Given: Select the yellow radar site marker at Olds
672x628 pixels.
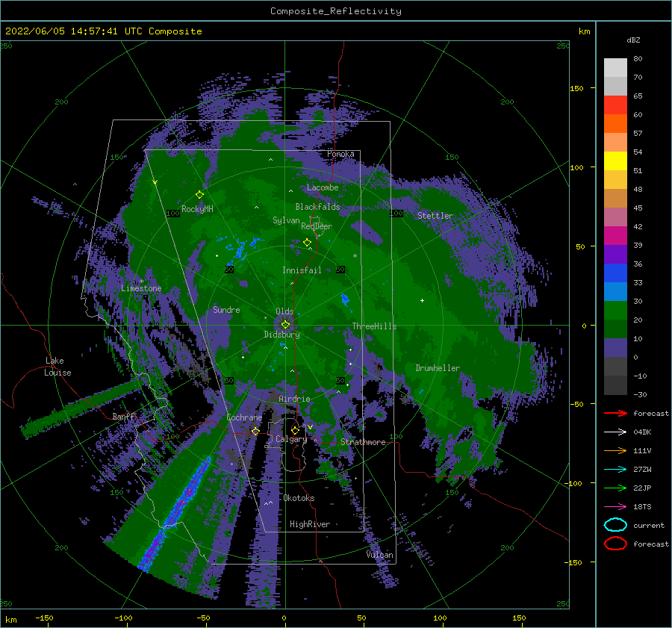Looking at the screenshot, I should [x=285, y=325].
